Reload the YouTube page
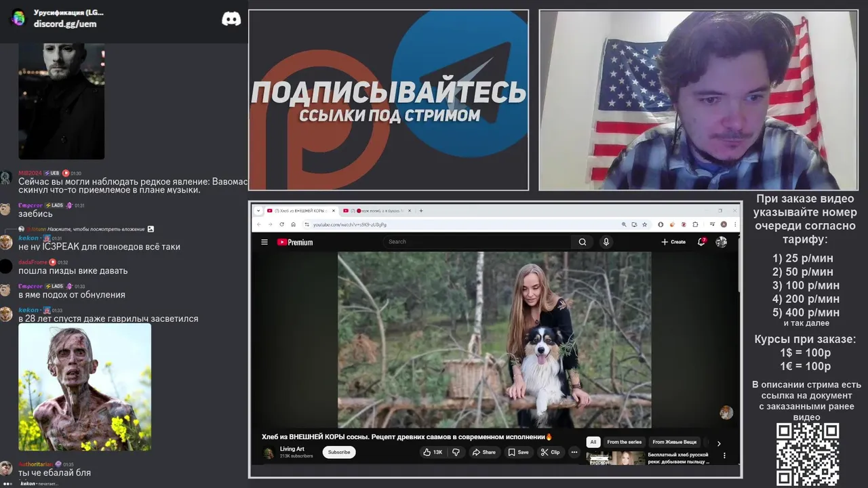868x488 pixels. click(x=281, y=224)
